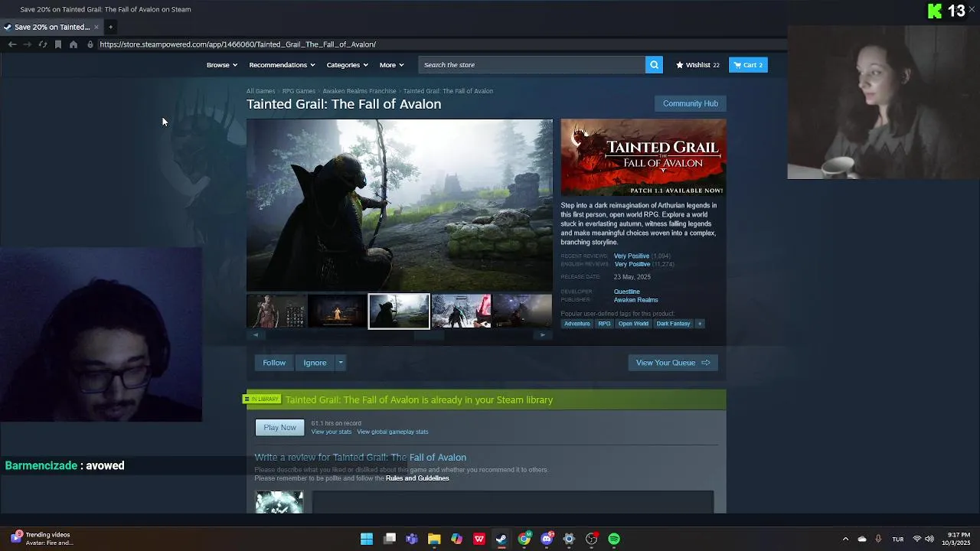
Task: Click the microphone icon in the system tray
Action: point(878,539)
